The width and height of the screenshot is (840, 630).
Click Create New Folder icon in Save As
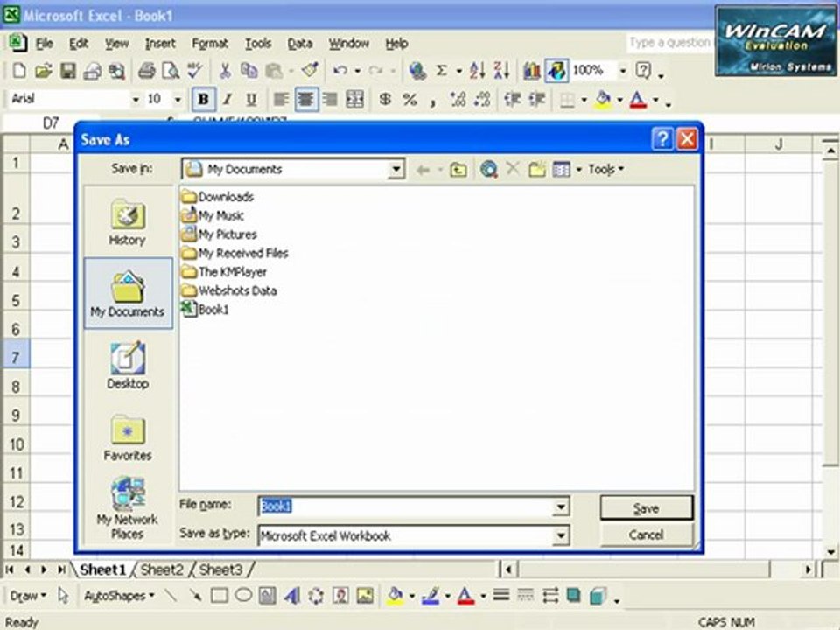[x=537, y=169]
